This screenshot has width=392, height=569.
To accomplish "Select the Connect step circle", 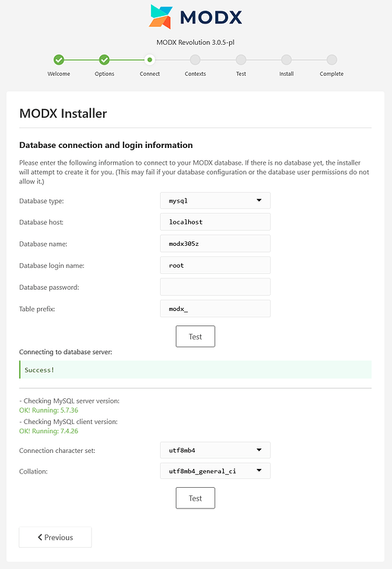I will pos(150,59).
